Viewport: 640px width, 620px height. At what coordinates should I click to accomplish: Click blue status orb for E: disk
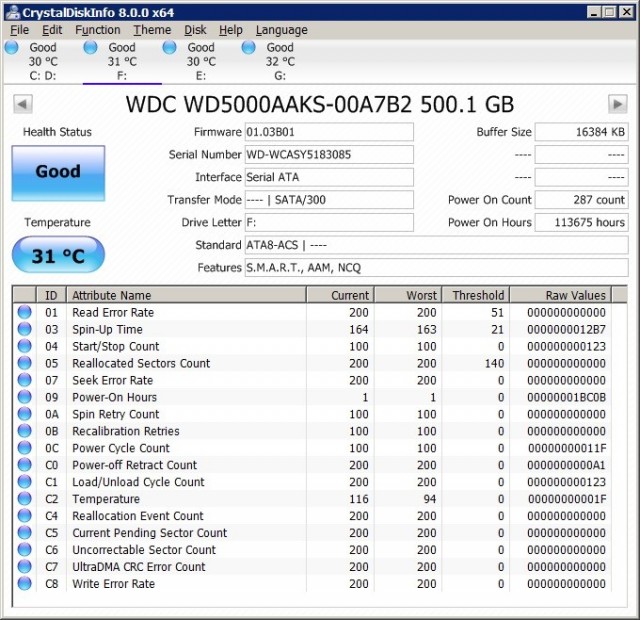[x=169, y=47]
